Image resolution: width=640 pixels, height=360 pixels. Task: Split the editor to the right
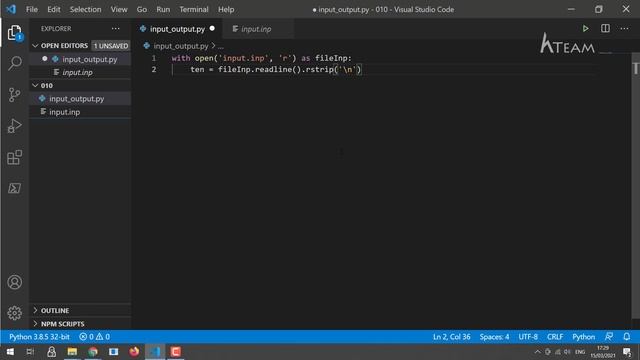(x=605, y=29)
